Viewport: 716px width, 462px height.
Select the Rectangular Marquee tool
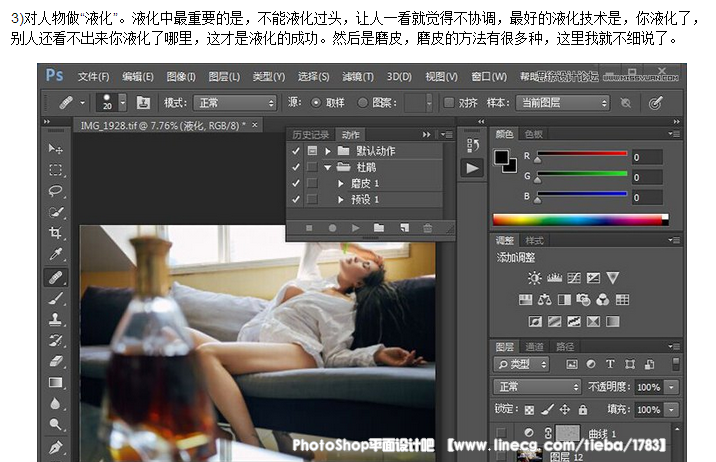point(56,170)
